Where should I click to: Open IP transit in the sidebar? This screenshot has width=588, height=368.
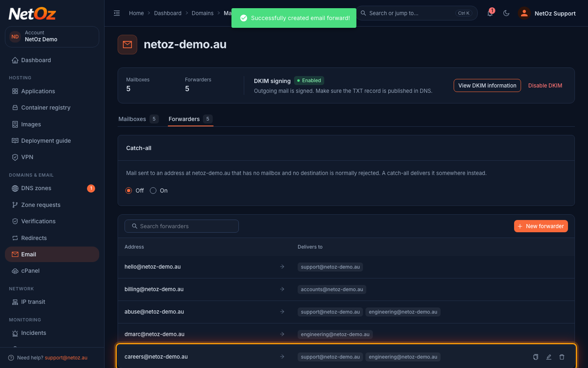click(x=52, y=302)
